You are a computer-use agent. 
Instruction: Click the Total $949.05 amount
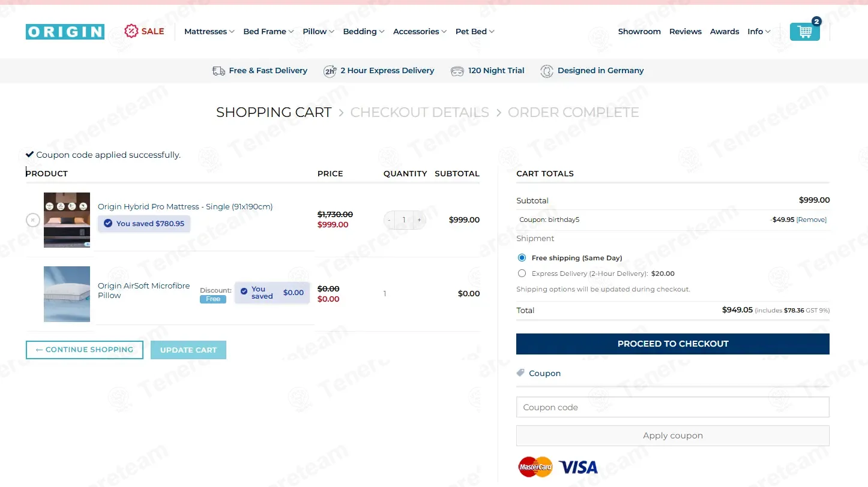click(737, 310)
